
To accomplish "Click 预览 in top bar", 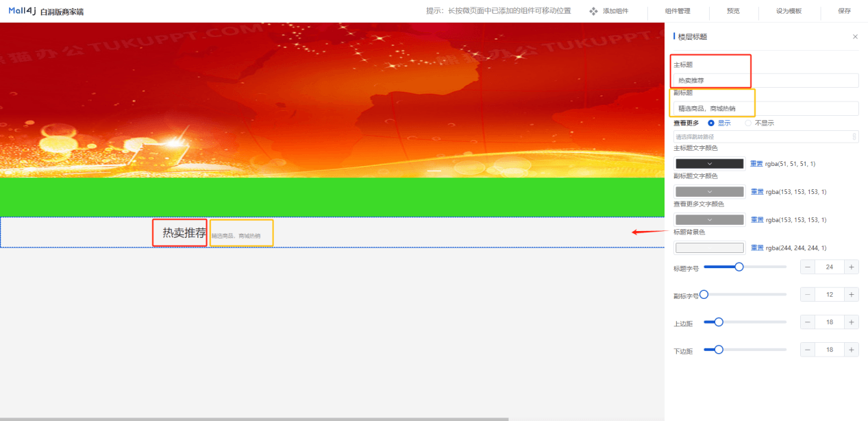I will coord(733,11).
